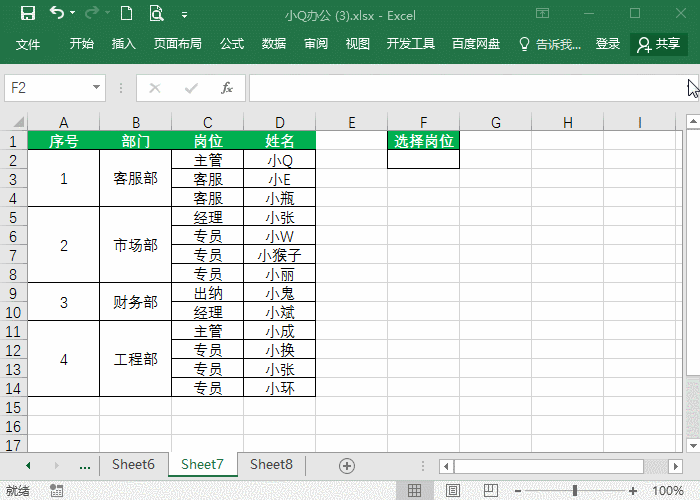The width and height of the screenshot is (700, 500).
Task: Open print preview icon
Action: [x=156, y=13]
